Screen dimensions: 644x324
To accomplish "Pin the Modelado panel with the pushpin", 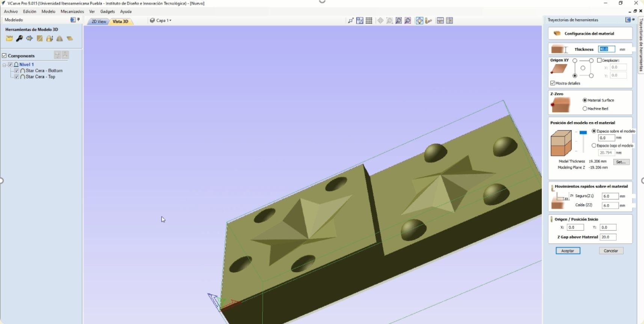I will click(x=78, y=19).
